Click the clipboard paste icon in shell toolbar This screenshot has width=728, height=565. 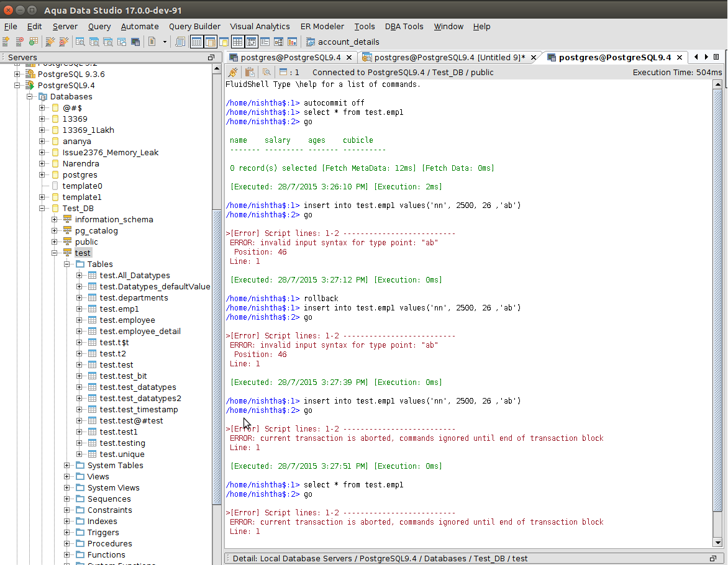pyautogui.click(x=250, y=73)
